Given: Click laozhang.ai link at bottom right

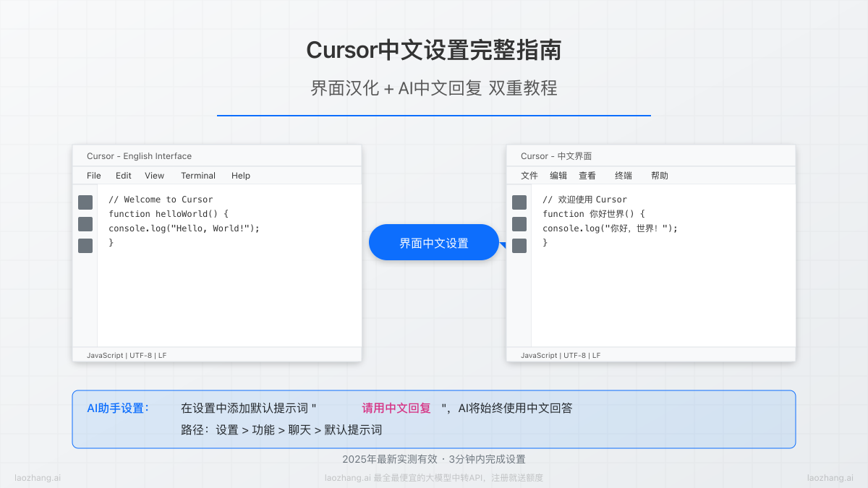Looking at the screenshot, I should [830, 478].
